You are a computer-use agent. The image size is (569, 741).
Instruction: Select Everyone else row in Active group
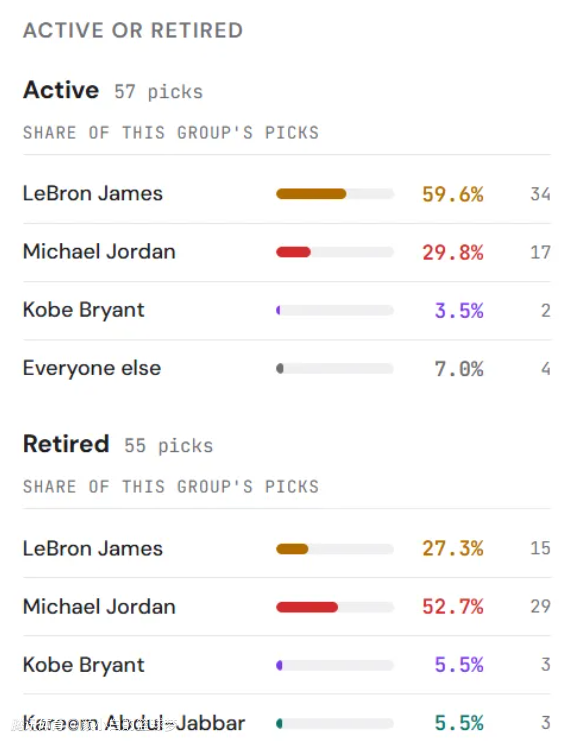287,369
